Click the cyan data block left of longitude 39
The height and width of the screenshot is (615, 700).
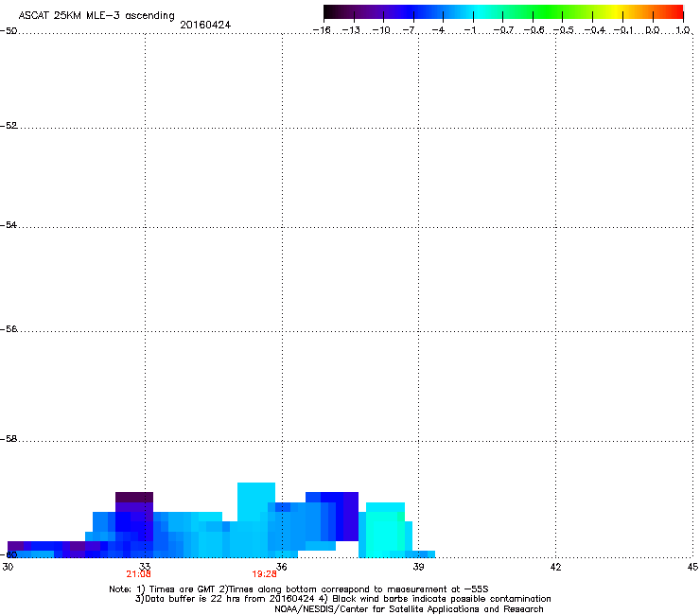click(385, 532)
